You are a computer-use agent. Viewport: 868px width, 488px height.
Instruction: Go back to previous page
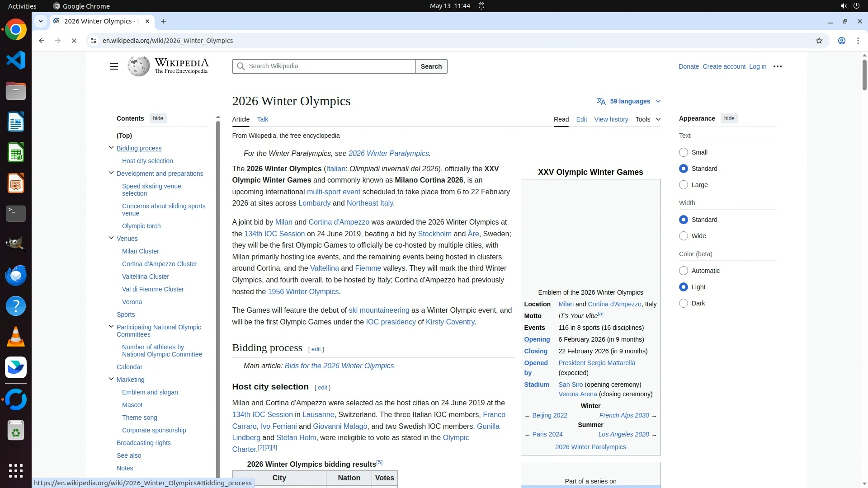42,41
